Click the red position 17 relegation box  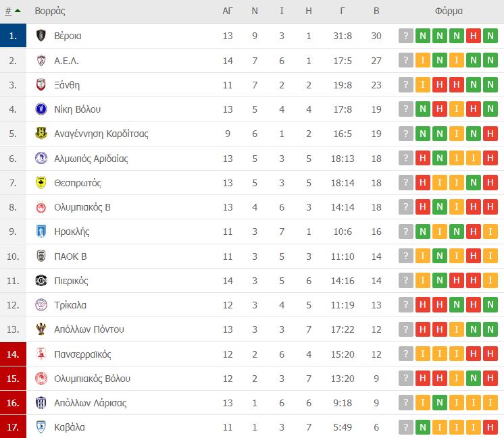pyautogui.click(x=14, y=427)
